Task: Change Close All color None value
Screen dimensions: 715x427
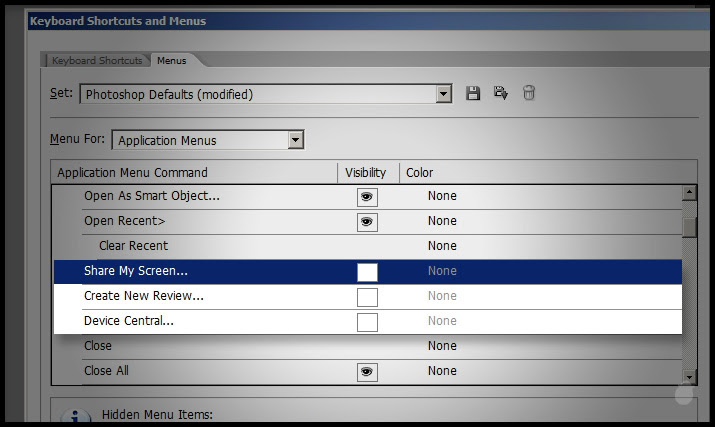Action: (x=442, y=371)
